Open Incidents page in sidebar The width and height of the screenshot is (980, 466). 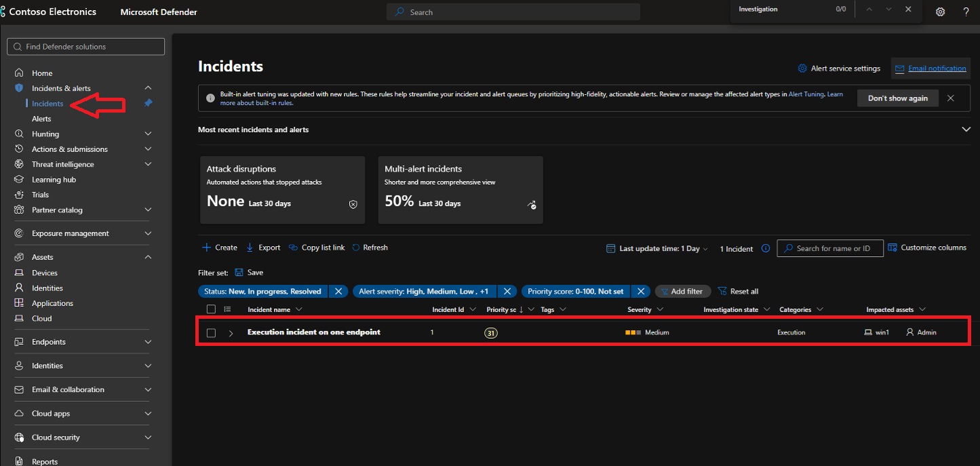47,104
